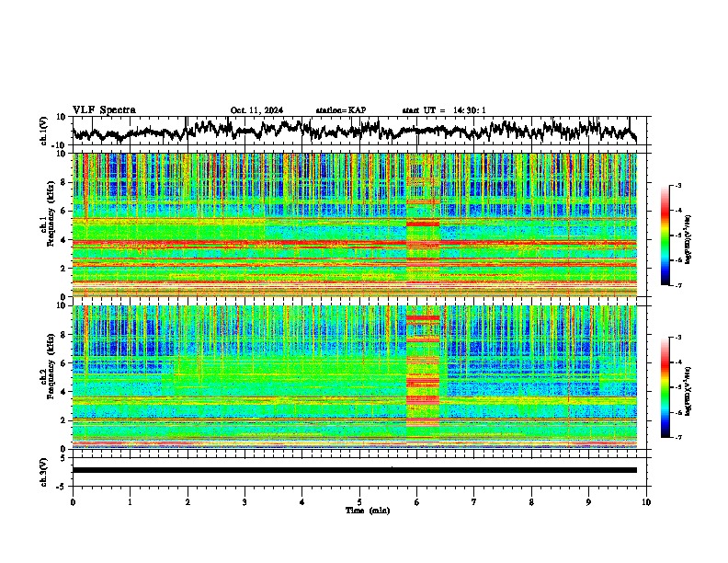This screenshot has height=563, width=728.
Task: Click time axis tick label "10" at bottom
Action: point(646,502)
